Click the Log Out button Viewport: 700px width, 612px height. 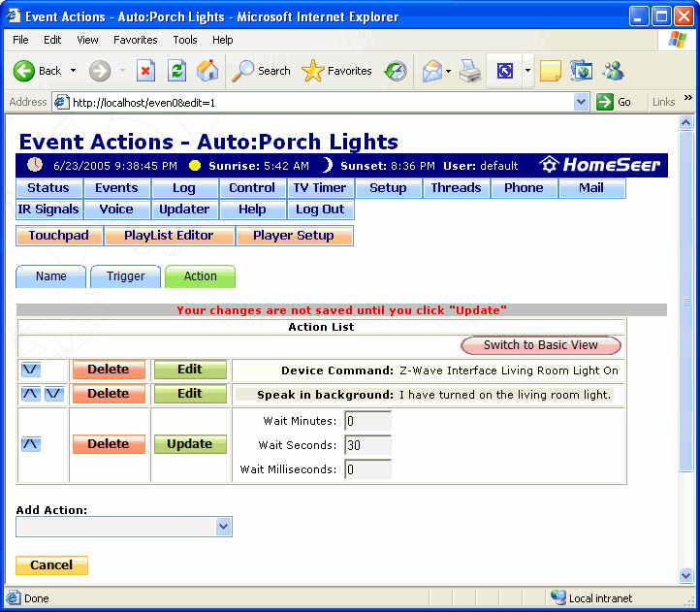320,209
